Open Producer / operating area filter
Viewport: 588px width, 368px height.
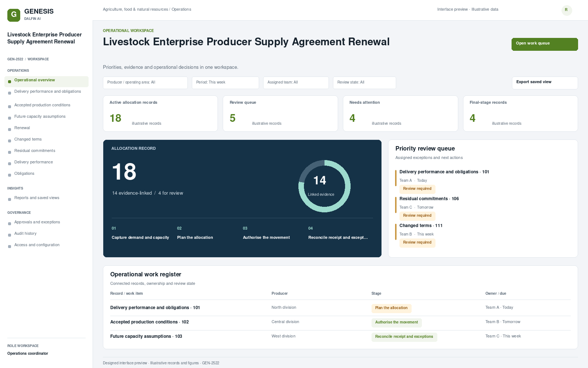click(145, 83)
